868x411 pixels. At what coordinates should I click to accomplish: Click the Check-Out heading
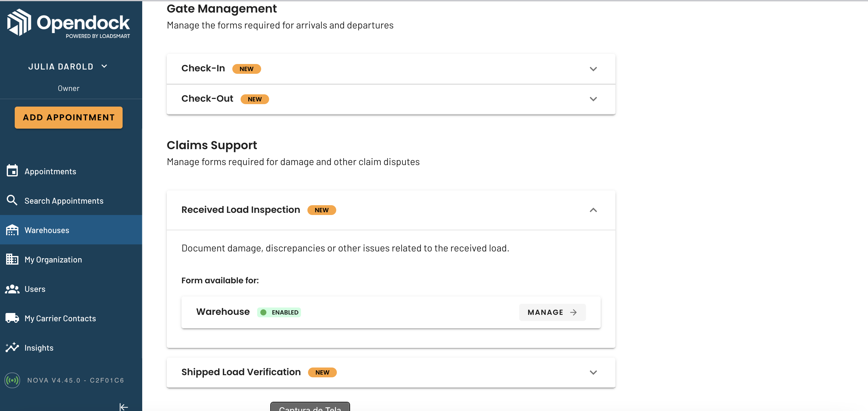pos(207,99)
